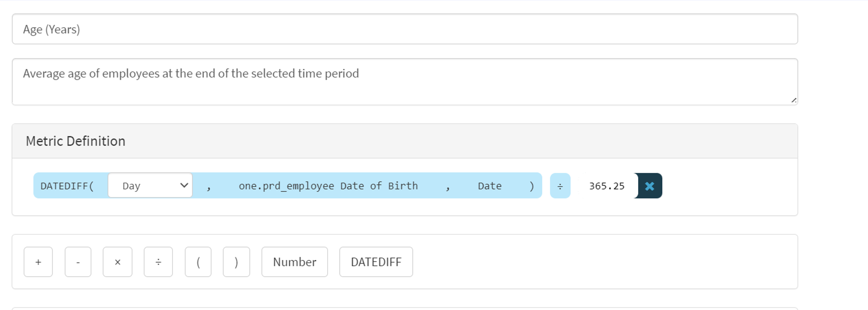868x310 pixels.
Task: Remove the 365.25 token with the X icon
Action: pos(649,186)
